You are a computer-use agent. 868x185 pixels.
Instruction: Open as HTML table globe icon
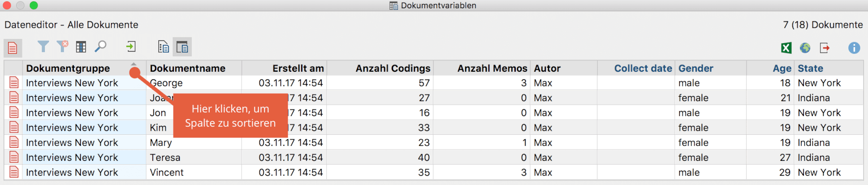pos(805,47)
